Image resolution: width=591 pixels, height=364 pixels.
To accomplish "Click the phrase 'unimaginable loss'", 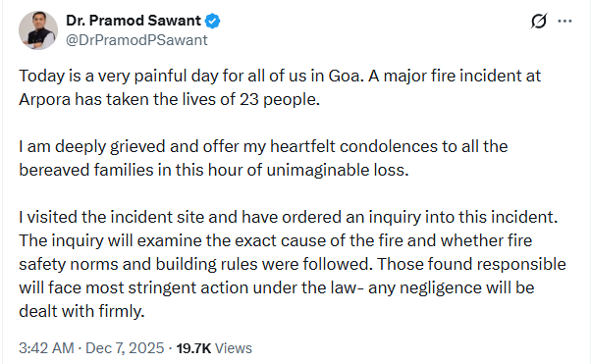I will [338, 170].
